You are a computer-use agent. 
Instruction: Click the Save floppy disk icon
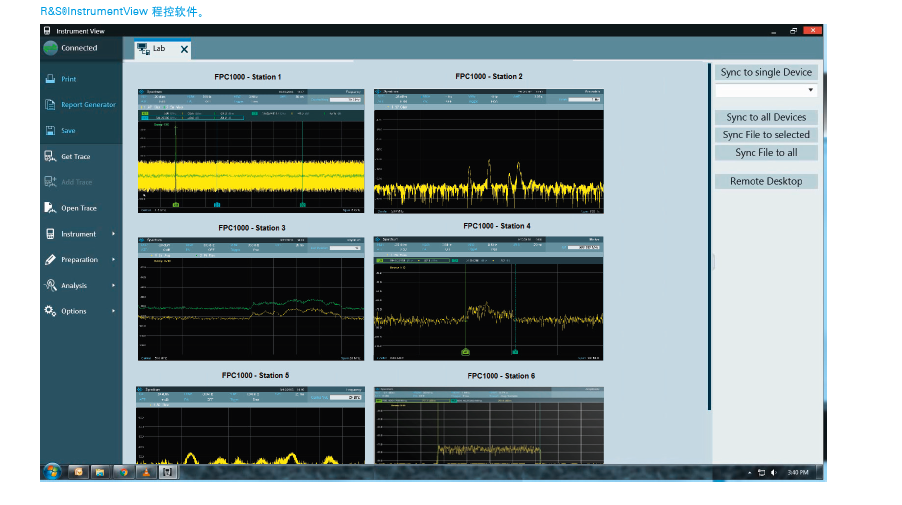tap(51, 131)
